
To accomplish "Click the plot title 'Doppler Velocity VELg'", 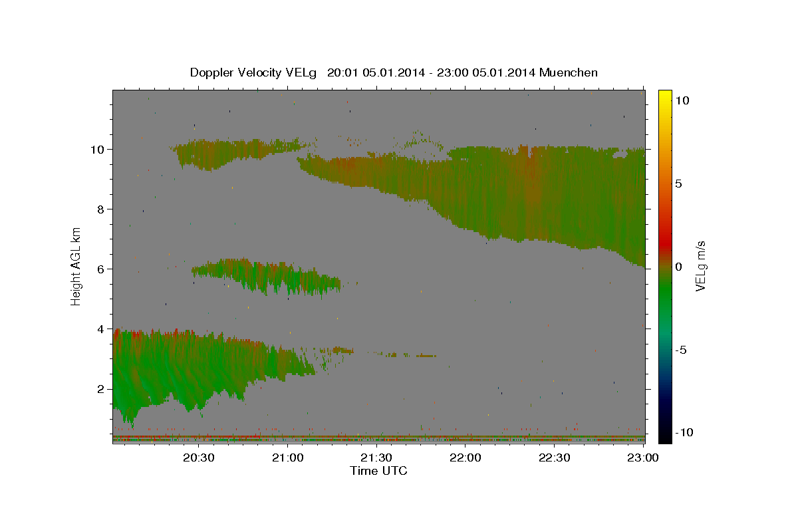I will (x=255, y=72).
